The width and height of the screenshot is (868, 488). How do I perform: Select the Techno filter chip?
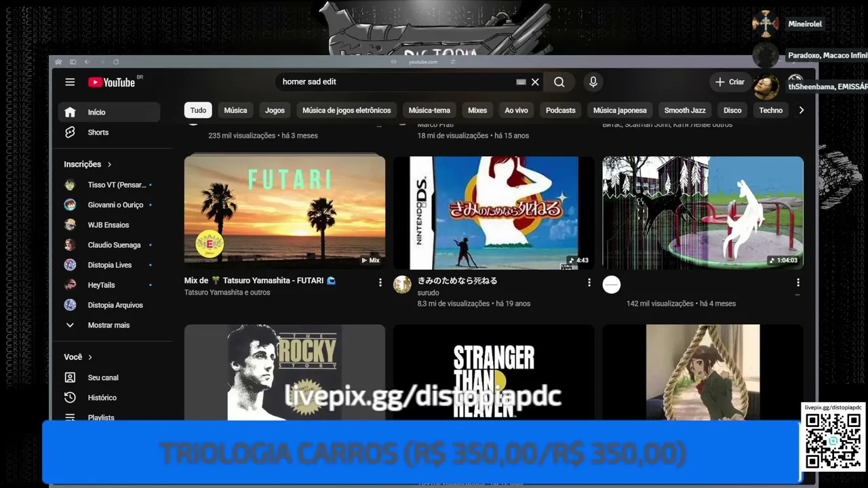coord(771,110)
